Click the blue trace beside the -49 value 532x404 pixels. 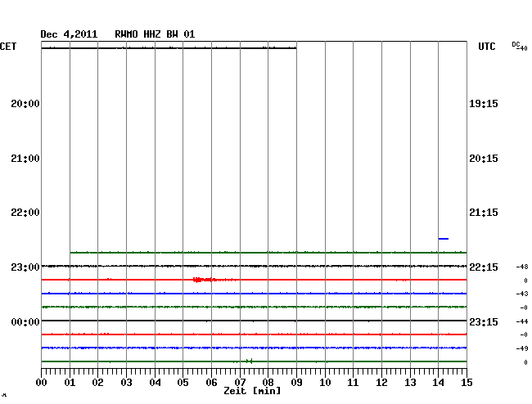click(x=254, y=348)
